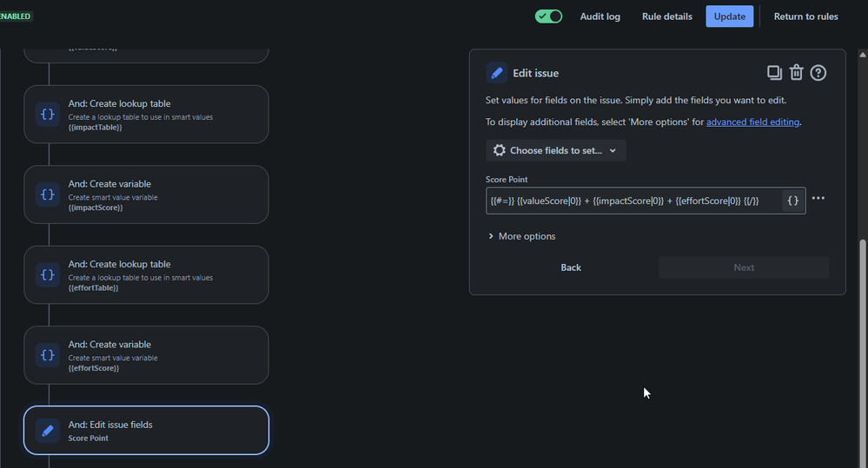868x468 pixels.
Task: Select the Edit issue fields Score Point step
Action: click(x=146, y=431)
